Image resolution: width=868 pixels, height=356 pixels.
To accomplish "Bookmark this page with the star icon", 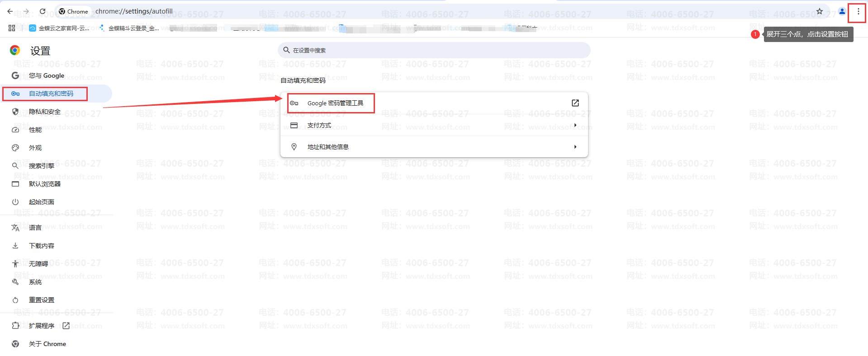I will tap(820, 11).
